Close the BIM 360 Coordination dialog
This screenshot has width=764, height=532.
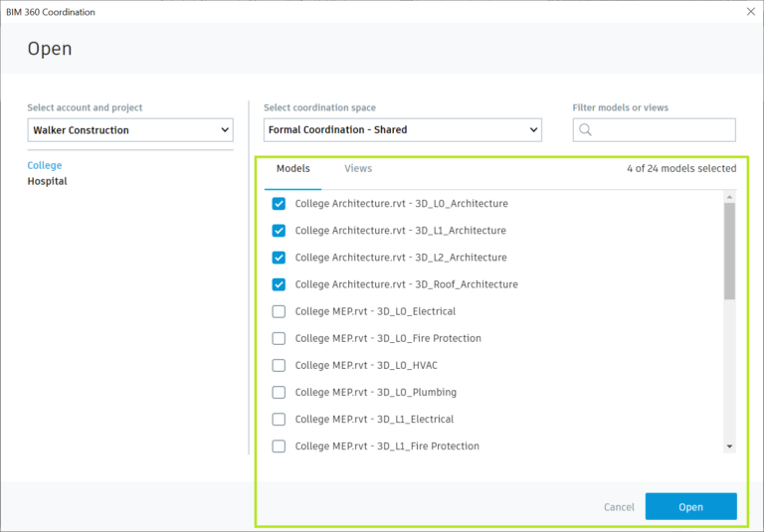coord(751,12)
